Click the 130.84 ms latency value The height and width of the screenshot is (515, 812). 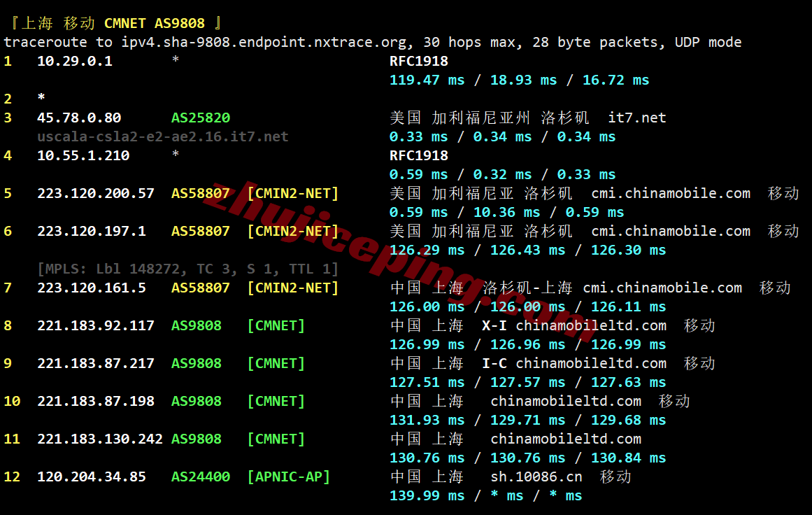628,458
